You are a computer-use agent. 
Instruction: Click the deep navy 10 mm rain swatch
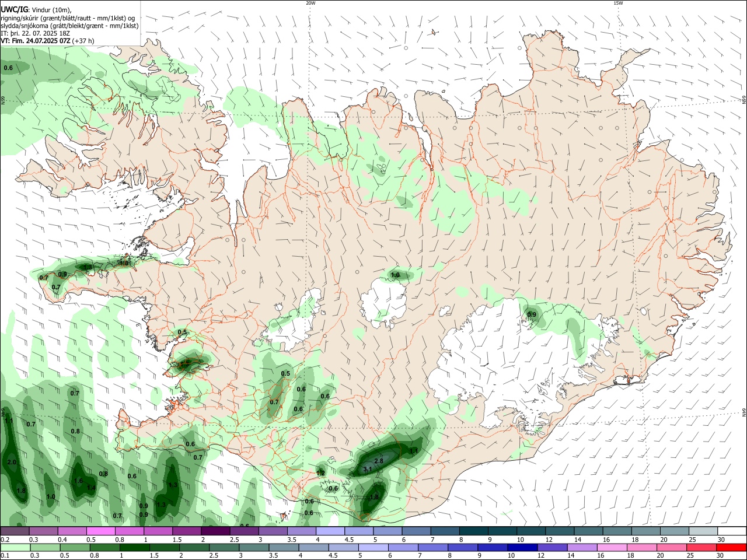point(522,547)
